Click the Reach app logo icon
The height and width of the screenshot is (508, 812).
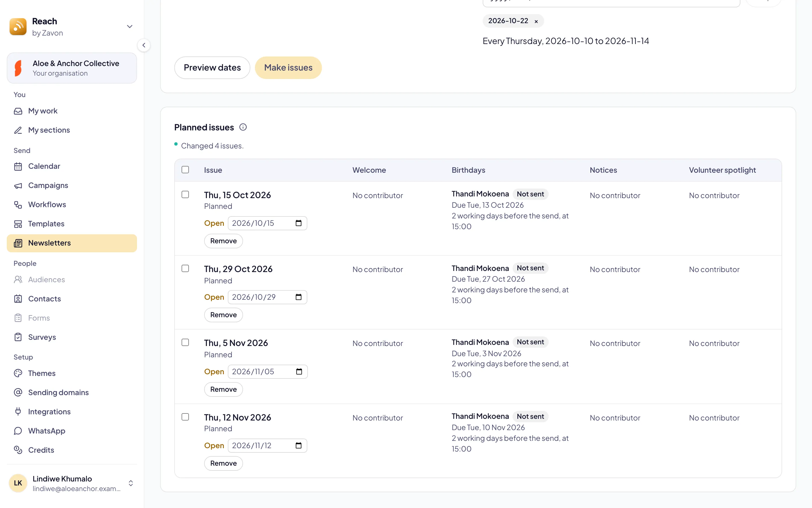[18, 27]
